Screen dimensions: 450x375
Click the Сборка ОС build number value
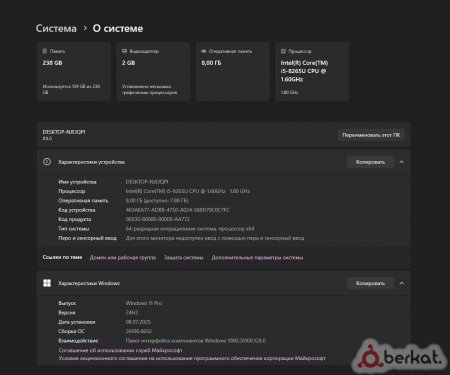point(138,331)
